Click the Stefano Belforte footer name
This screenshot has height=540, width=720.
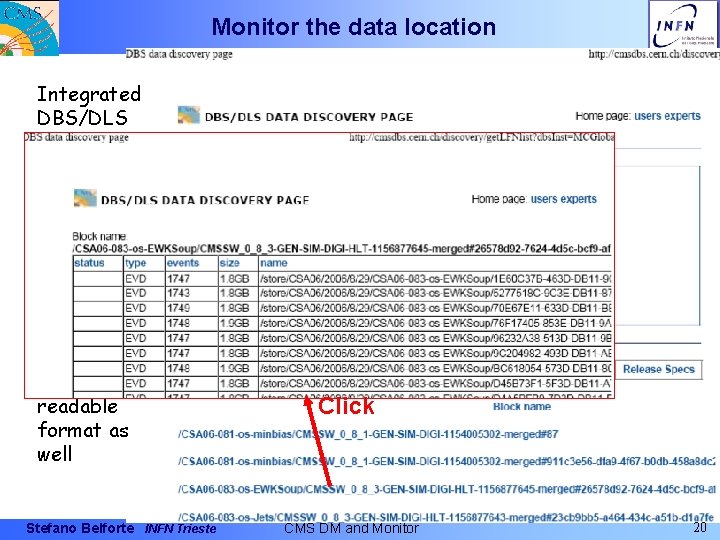[x=80, y=529]
